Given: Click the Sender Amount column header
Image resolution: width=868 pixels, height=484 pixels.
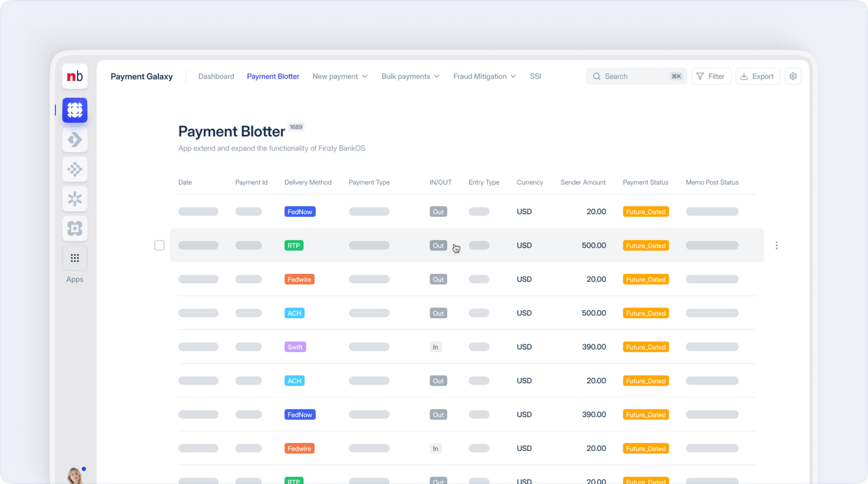Looking at the screenshot, I should (x=582, y=183).
